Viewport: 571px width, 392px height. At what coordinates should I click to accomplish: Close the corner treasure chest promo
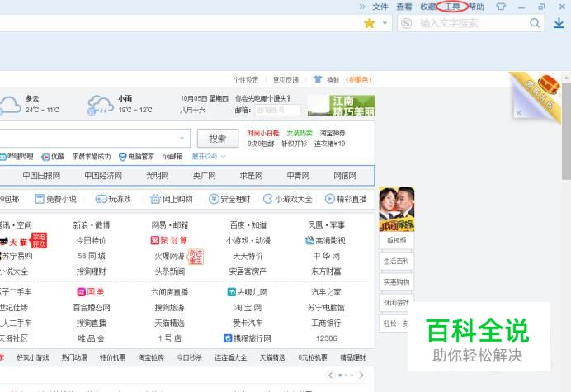[x=519, y=113]
